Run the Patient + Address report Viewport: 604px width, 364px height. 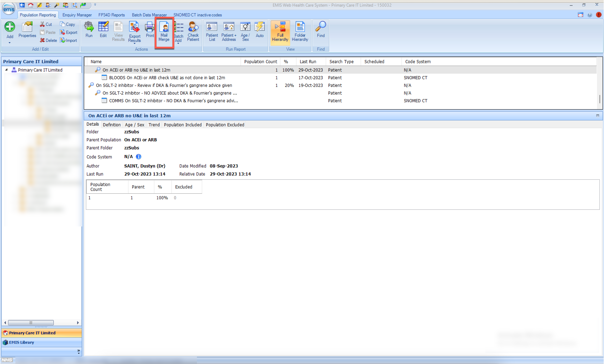[x=229, y=31]
